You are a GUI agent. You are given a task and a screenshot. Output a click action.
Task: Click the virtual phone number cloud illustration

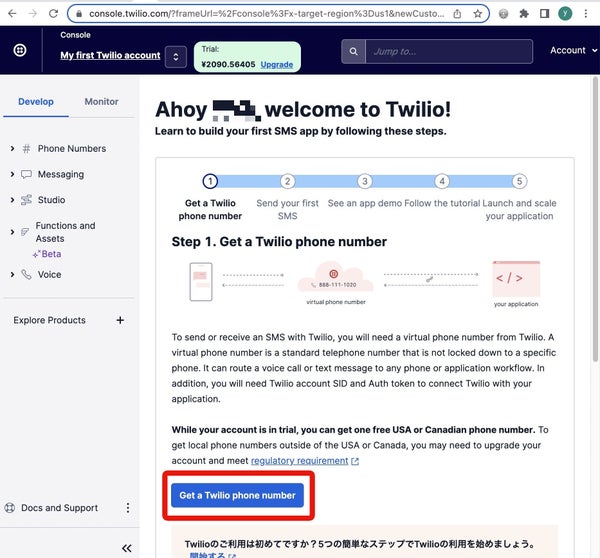(335, 277)
